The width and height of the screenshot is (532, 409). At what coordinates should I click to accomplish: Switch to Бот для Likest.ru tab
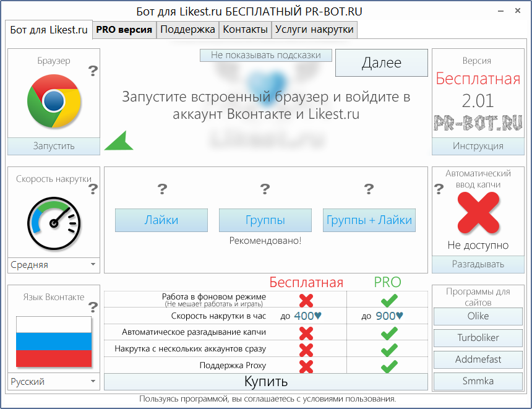(49, 30)
